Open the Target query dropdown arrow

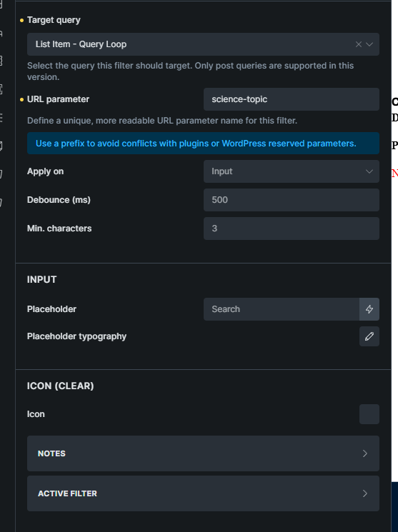369,44
